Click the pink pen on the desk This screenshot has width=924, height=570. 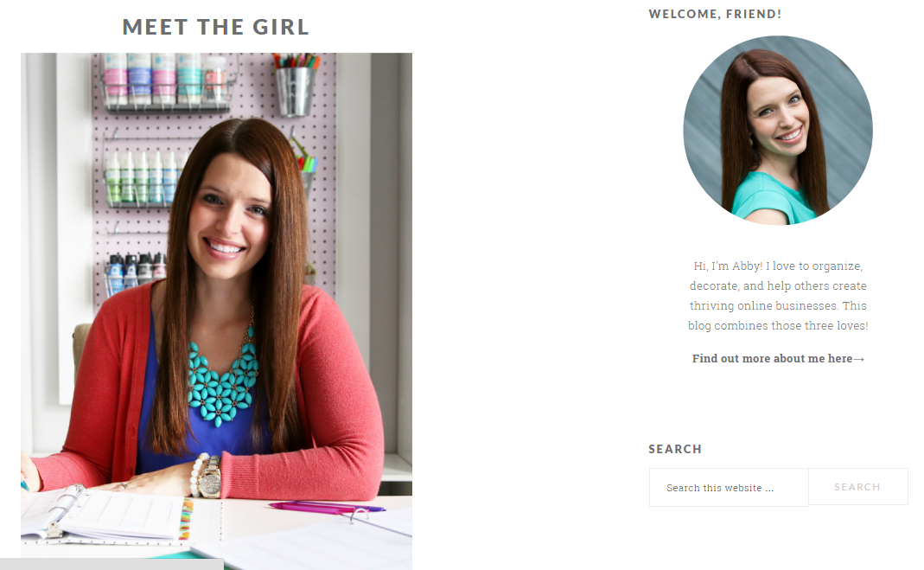point(327,507)
